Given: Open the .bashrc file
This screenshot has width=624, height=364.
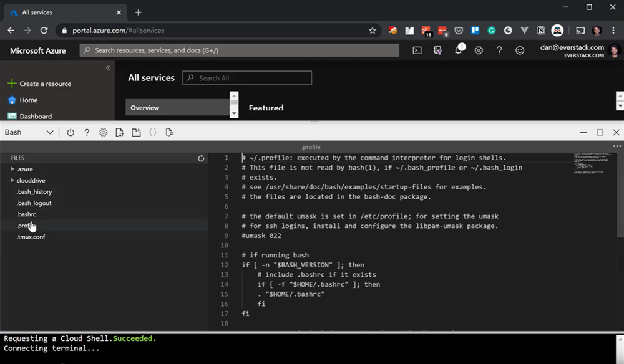Looking at the screenshot, I should 26,214.
